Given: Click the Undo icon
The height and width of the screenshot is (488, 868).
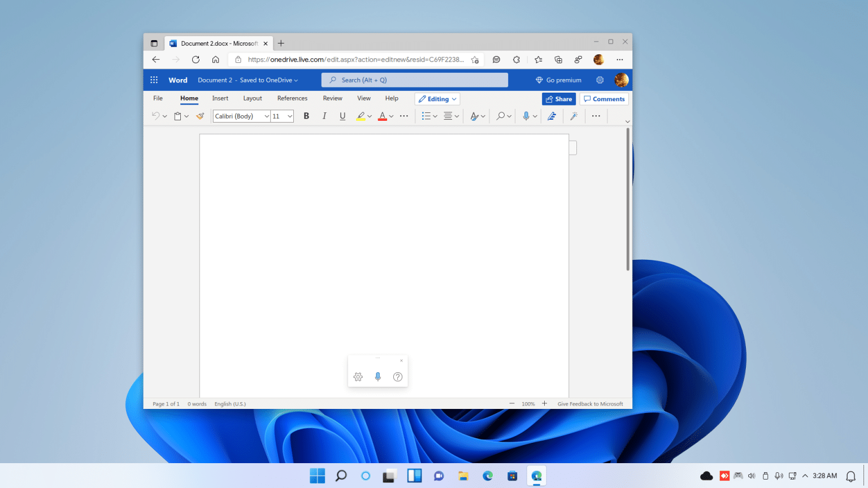Looking at the screenshot, I should (156, 116).
